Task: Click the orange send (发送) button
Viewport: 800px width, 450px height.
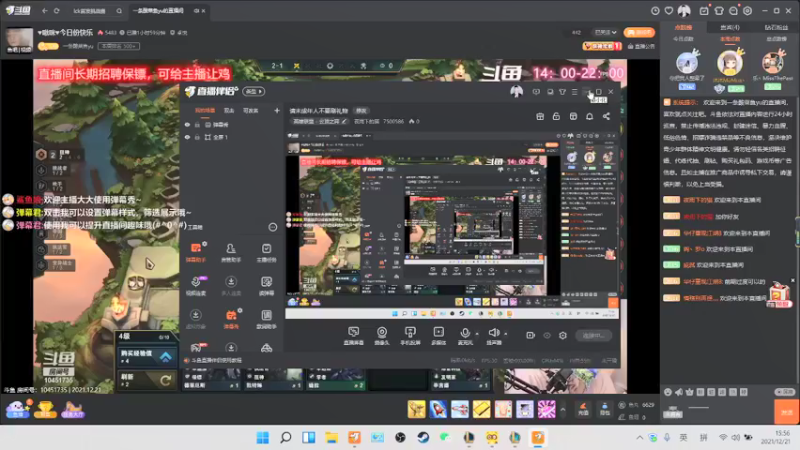Action: [x=786, y=412]
